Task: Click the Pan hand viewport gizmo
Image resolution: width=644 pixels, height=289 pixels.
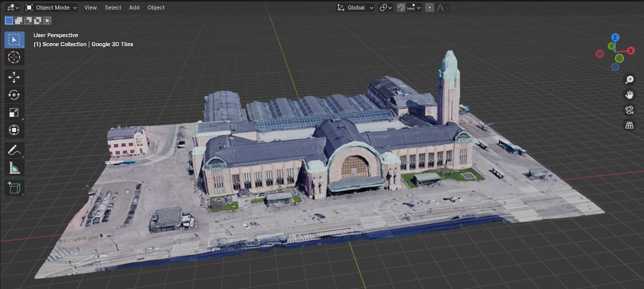Action: (x=630, y=95)
